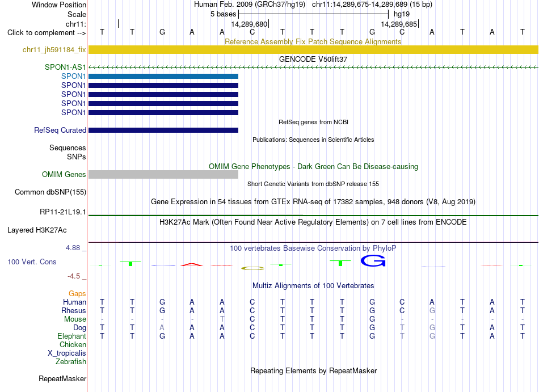The image size is (539, 392).
Task: Click the 4.88 conservation upper limit value
Action: coord(73,248)
